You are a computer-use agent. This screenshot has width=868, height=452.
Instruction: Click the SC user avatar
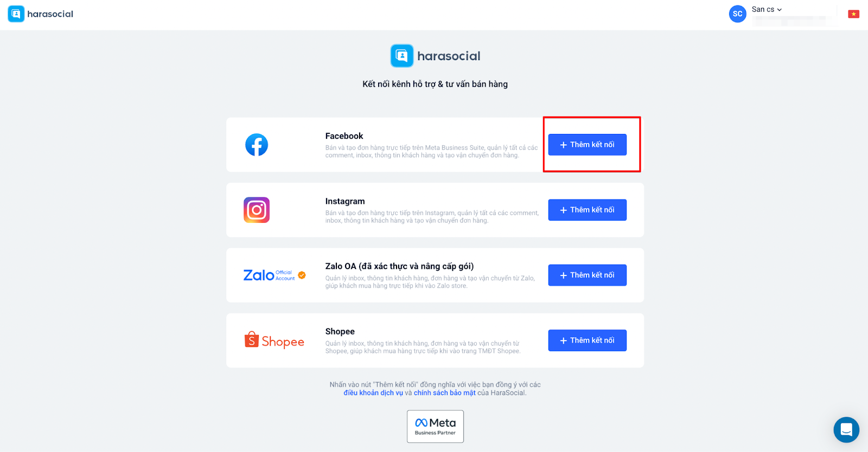click(x=737, y=14)
